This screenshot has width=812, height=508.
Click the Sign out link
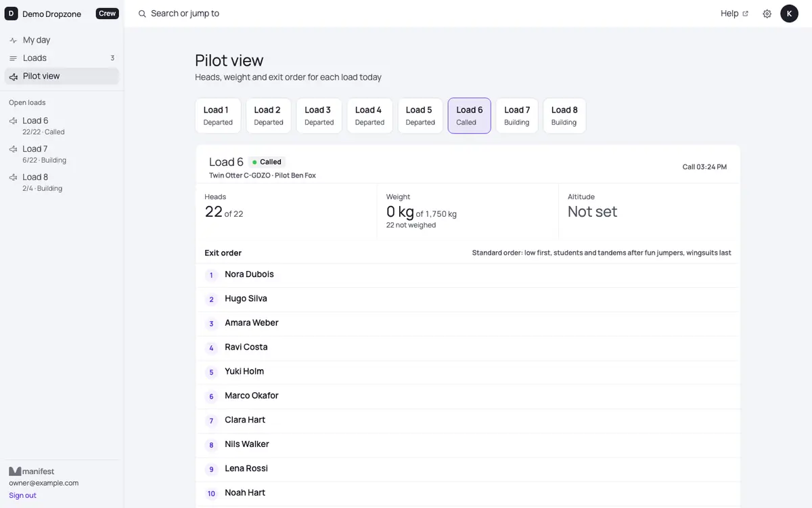[22, 496]
